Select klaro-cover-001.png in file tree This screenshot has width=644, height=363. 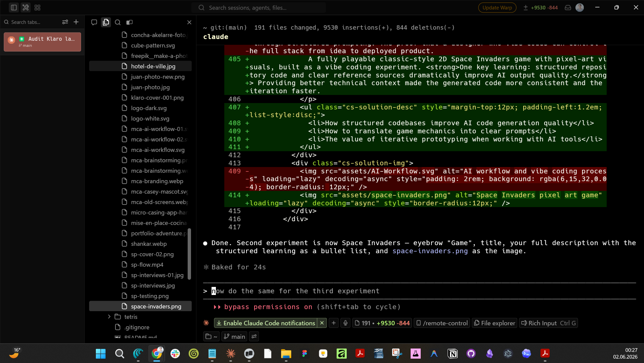click(x=140, y=98)
